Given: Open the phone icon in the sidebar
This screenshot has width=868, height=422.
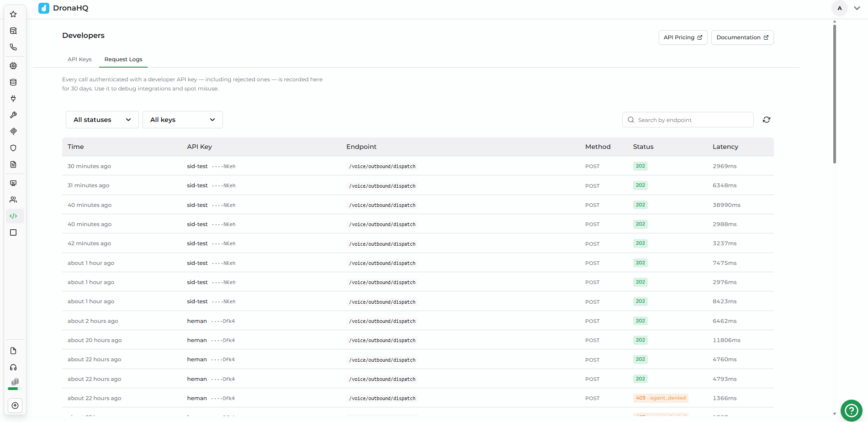Looking at the screenshot, I should pos(13,47).
